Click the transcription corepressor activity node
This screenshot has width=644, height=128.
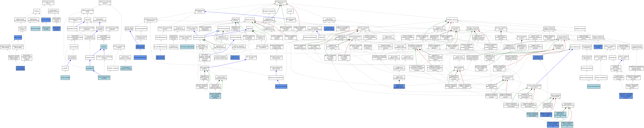pos(57,29)
